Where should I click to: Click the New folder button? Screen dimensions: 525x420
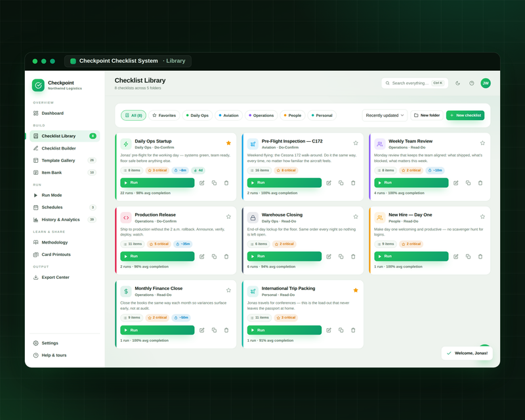point(427,115)
